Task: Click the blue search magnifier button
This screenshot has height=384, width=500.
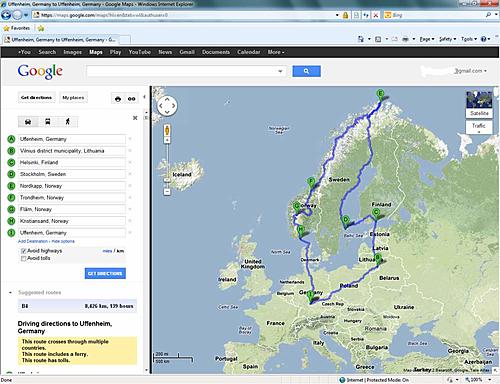Action: point(306,71)
